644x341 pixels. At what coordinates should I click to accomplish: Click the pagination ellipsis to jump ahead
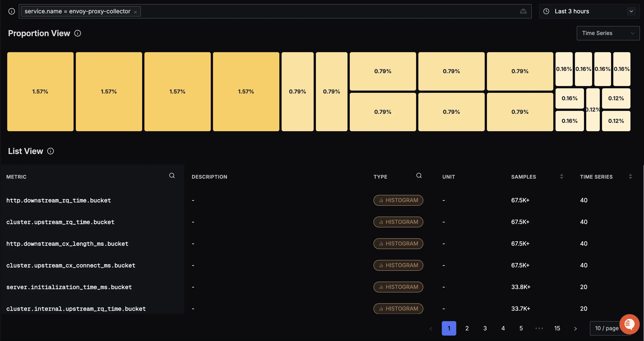[539, 328]
